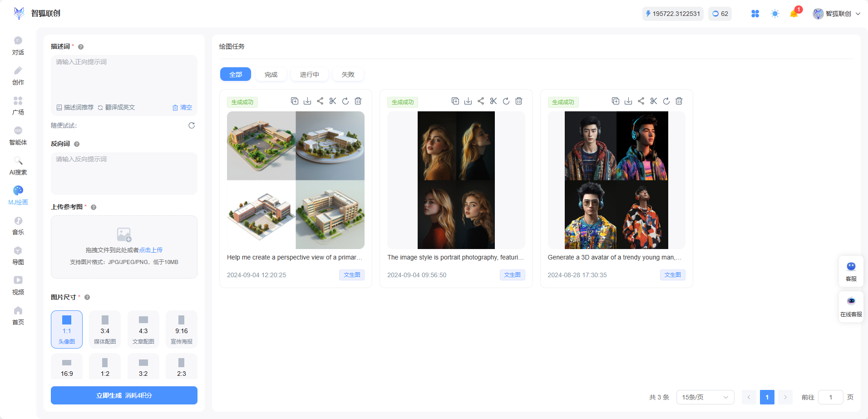Image resolution: width=868 pixels, height=419 pixels.
Task: Open the building perspective image thumbnail
Action: (x=296, y=180)
